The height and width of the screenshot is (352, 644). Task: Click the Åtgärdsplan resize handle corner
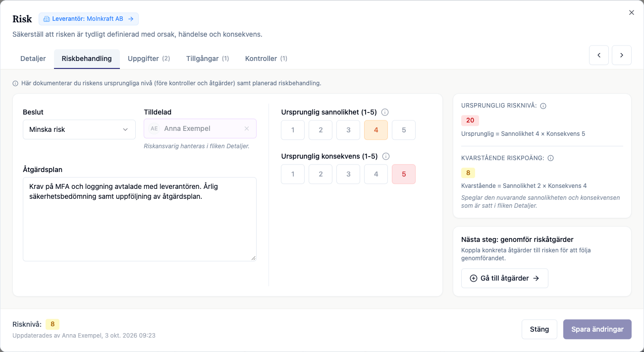253,258
